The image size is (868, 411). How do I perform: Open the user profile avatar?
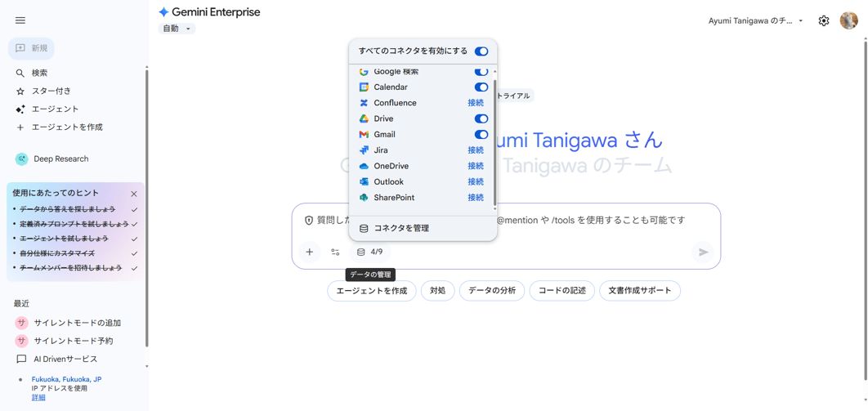pos(848,21)
